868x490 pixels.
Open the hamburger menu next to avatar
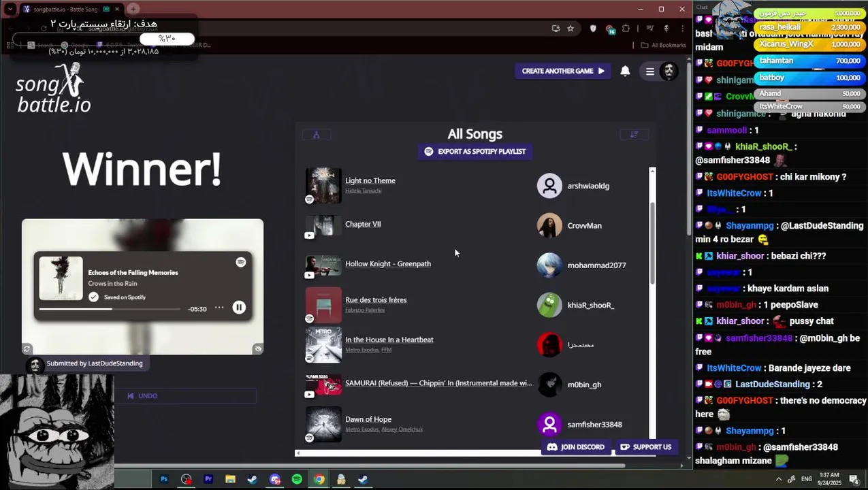[x=650, y=71]
